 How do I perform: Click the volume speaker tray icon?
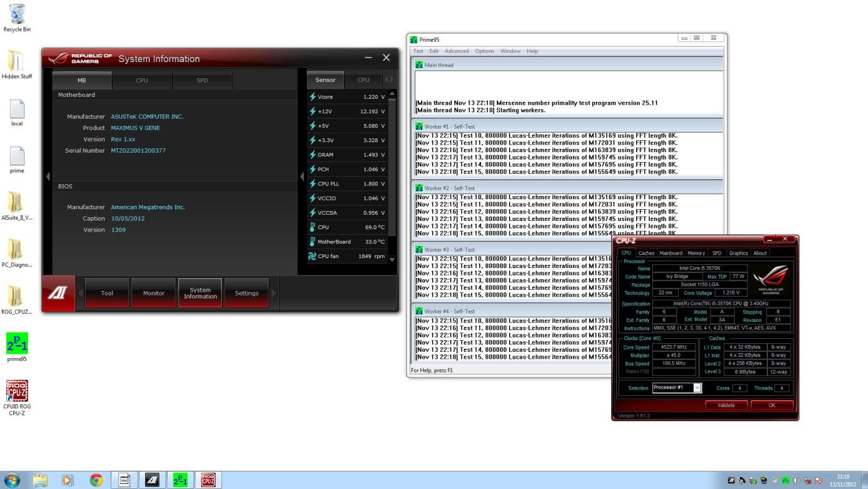795,480
